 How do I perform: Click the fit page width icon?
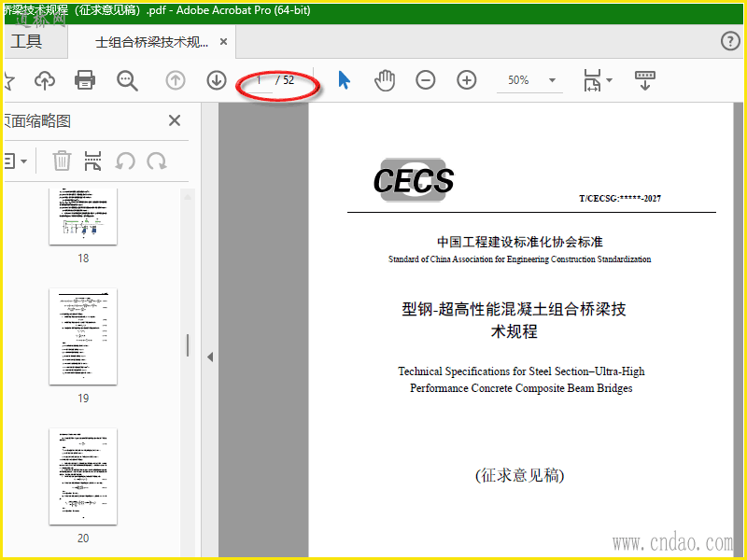(592, 80)
